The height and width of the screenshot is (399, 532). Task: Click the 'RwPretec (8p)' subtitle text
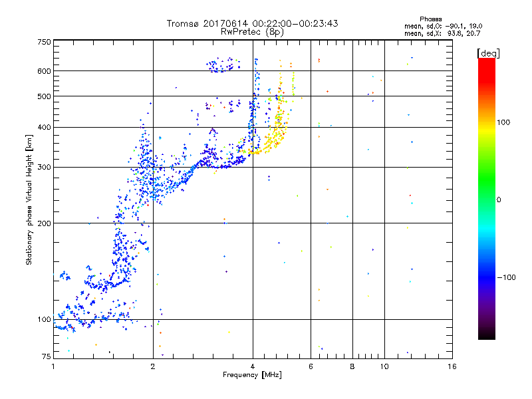point(252,32)
